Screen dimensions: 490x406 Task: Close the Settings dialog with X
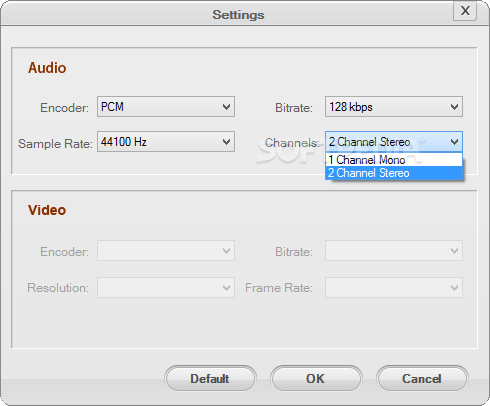click(x=465, y=10)
